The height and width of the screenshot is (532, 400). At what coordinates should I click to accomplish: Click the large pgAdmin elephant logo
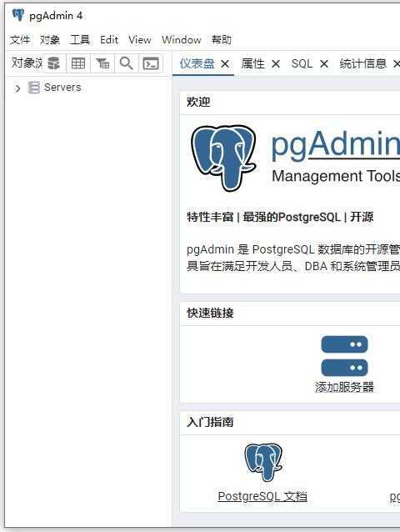point(223,158)
